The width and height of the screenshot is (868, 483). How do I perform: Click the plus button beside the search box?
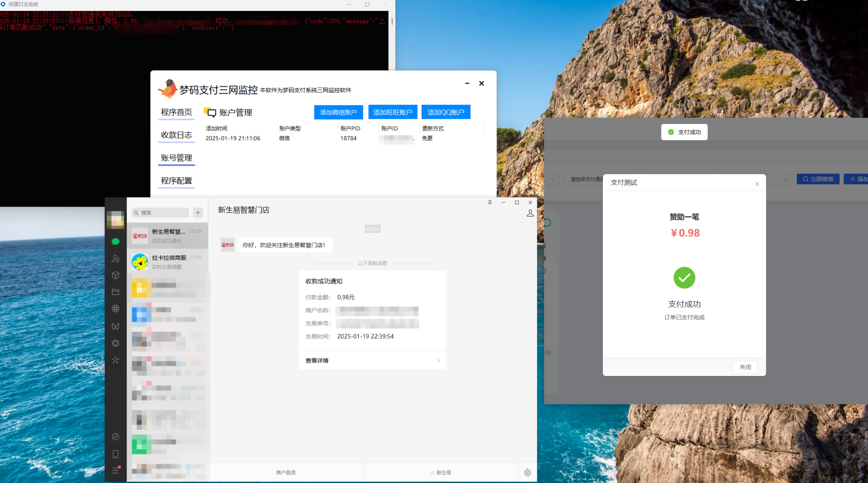click(198, 213)
